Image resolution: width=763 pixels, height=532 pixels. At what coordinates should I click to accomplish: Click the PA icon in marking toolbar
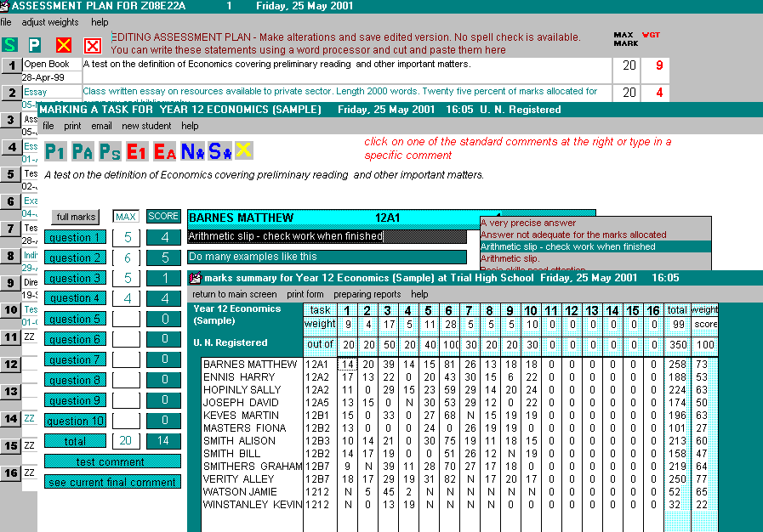83,151
